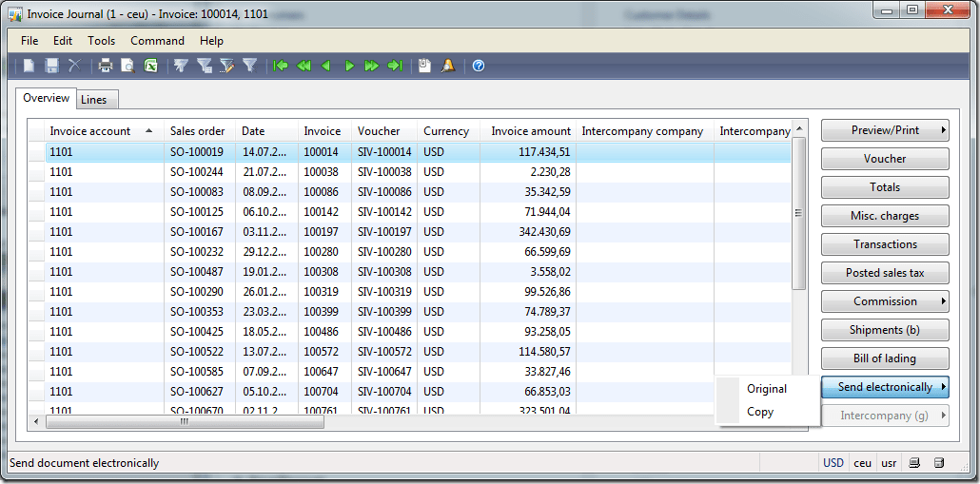The height and width of the screenshot is (484, 980).
Task: Choose Copy from the send submenu
Action: (767, 412)
